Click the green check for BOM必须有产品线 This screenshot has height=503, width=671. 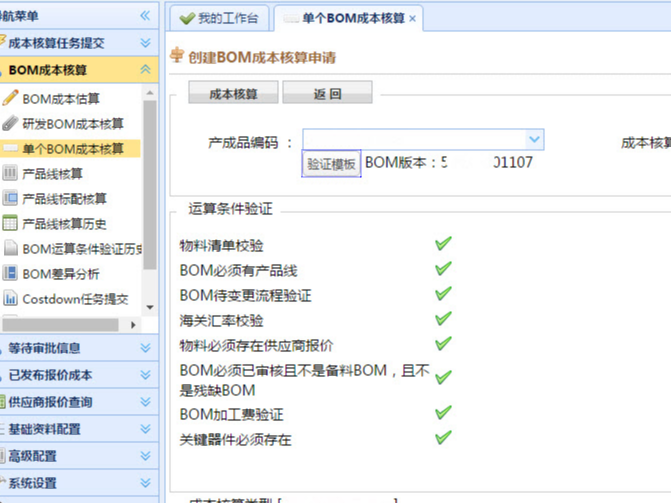pyautogui.click(x=443, y=268)
